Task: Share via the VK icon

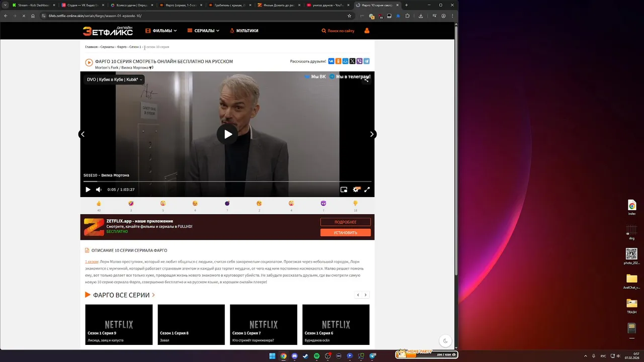Action: (331, 61)
